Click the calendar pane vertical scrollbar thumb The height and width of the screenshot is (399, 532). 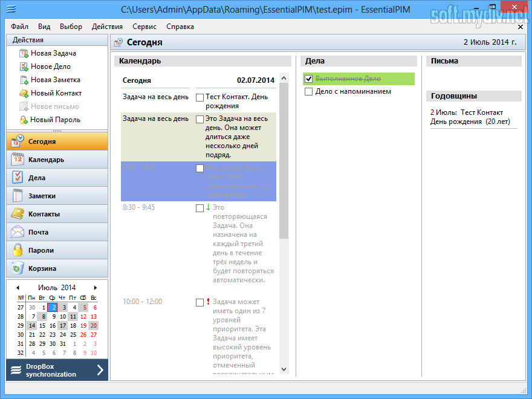[284, 161]
